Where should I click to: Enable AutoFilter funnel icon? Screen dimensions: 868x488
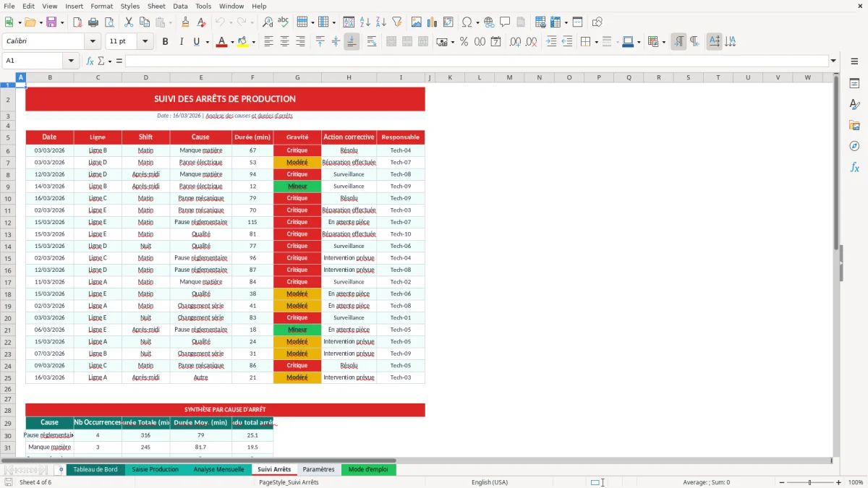pos(396,22)
